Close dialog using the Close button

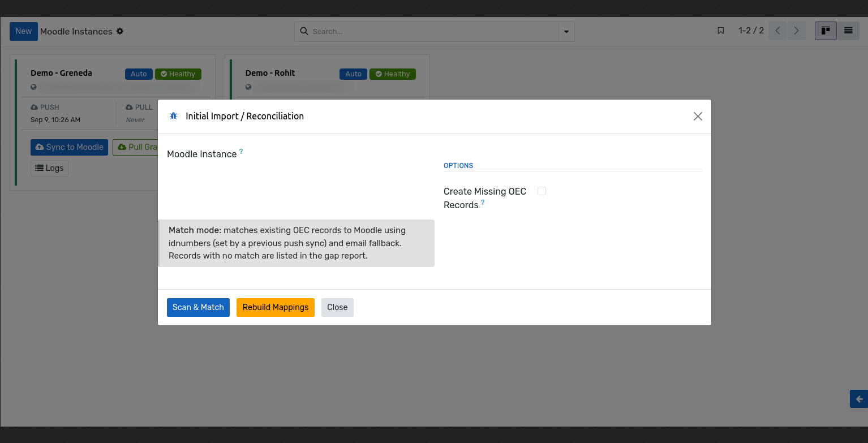[x=337, y=307]
